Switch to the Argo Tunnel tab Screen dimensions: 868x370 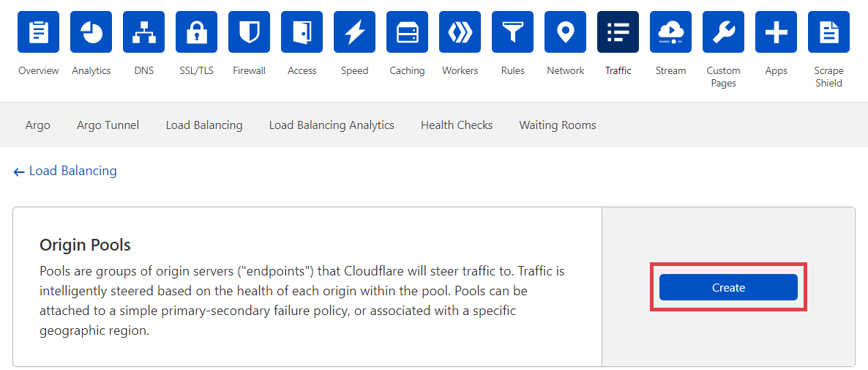click(108, 125)
